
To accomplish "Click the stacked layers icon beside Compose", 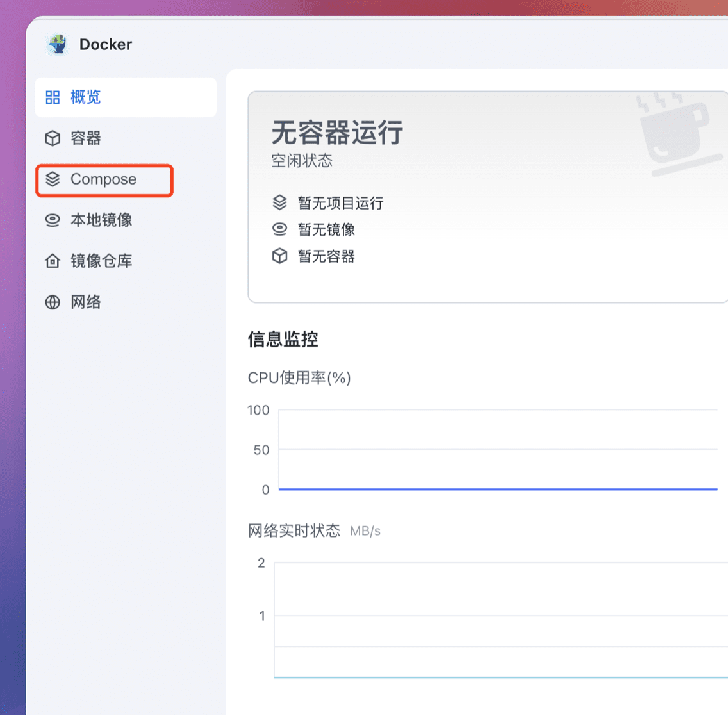I will tap(53, 179).
